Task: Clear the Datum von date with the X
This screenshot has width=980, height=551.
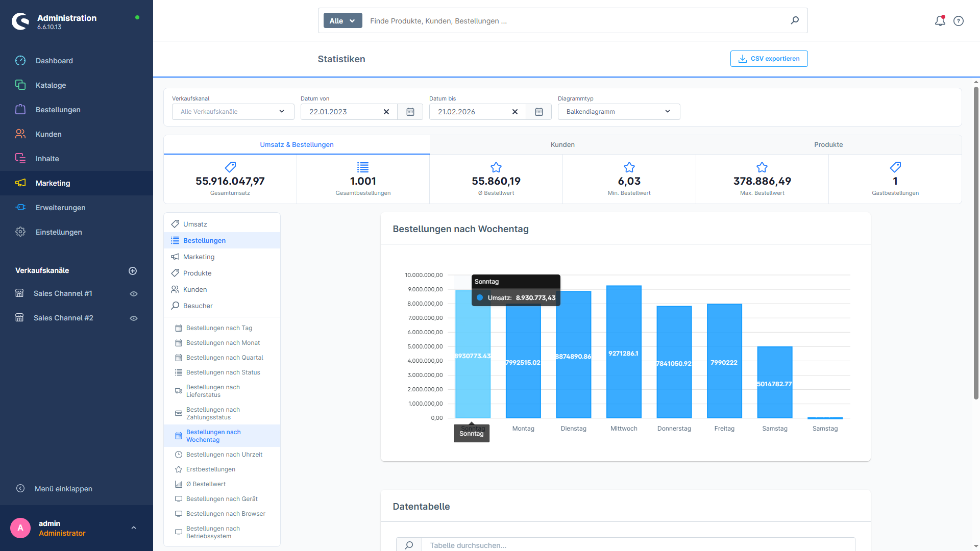Action: [x=386, y=112]
